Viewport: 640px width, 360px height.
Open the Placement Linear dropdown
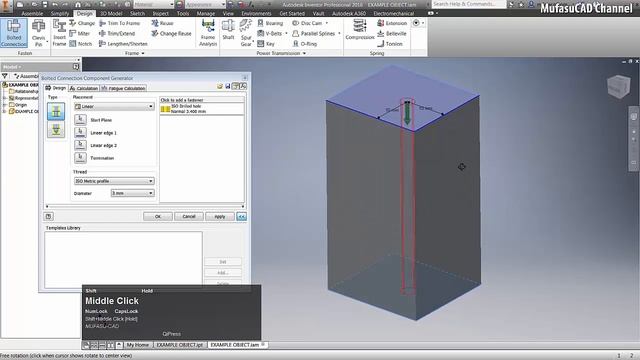pyautogui.click(x=114, y=106)
